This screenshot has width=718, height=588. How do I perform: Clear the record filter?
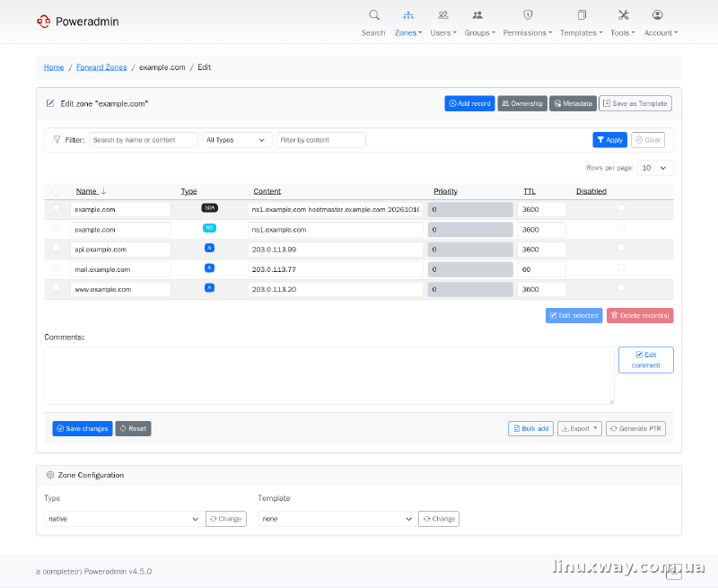648,140
